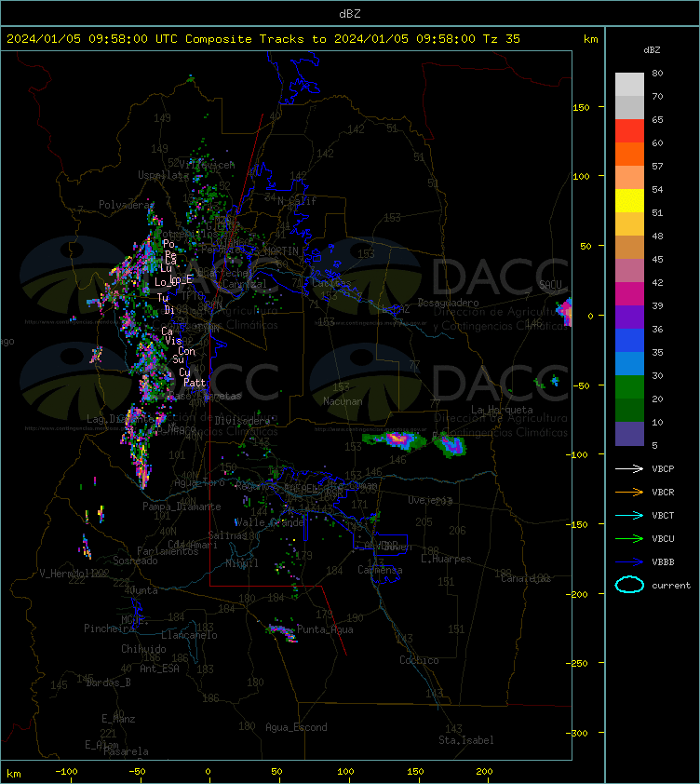The width and height of the screenshot is (700, 784).
Task: Pick the slate-blue bottom swatch of scale
Action: tap(629, 434)
